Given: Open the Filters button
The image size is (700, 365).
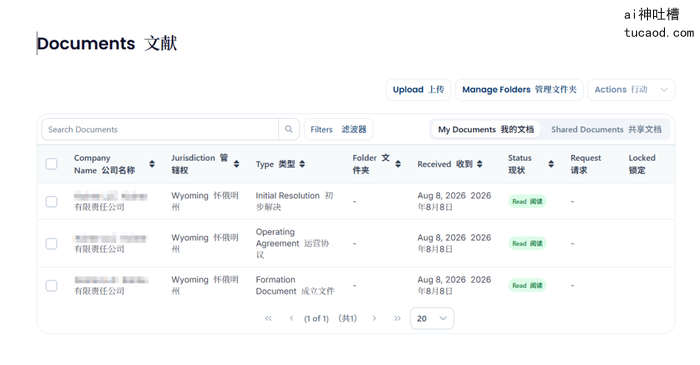Looking at the screenshot, I should 338,129.
